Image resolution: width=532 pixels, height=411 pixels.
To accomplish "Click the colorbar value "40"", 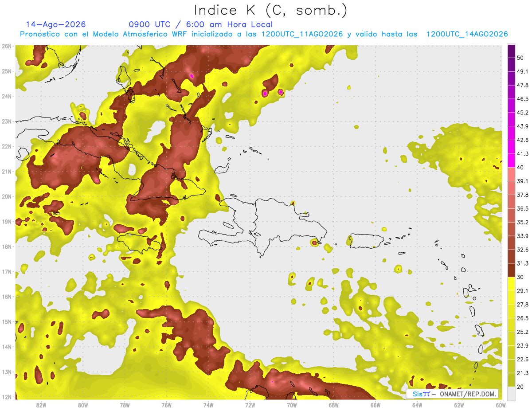I will [521, 168].
